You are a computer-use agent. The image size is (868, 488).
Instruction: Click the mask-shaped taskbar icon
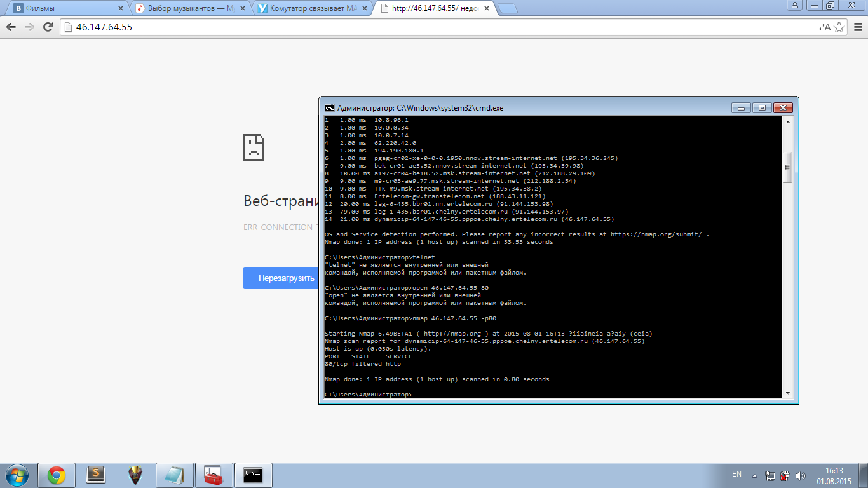135,475
